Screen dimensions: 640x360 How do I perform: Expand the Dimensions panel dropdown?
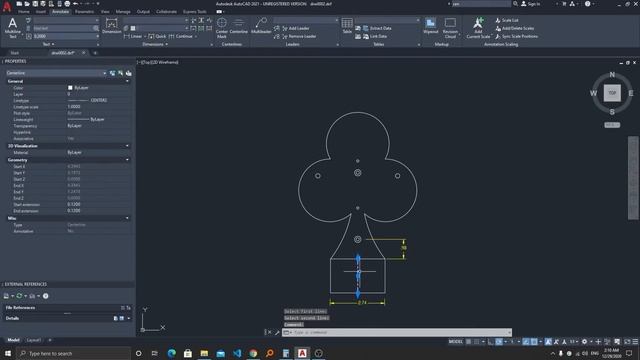point(155,44)
